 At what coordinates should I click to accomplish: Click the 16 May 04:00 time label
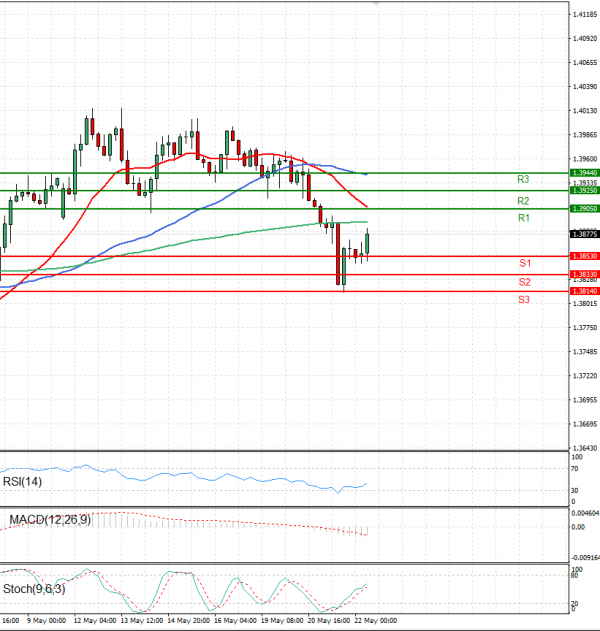coord(235,621)
